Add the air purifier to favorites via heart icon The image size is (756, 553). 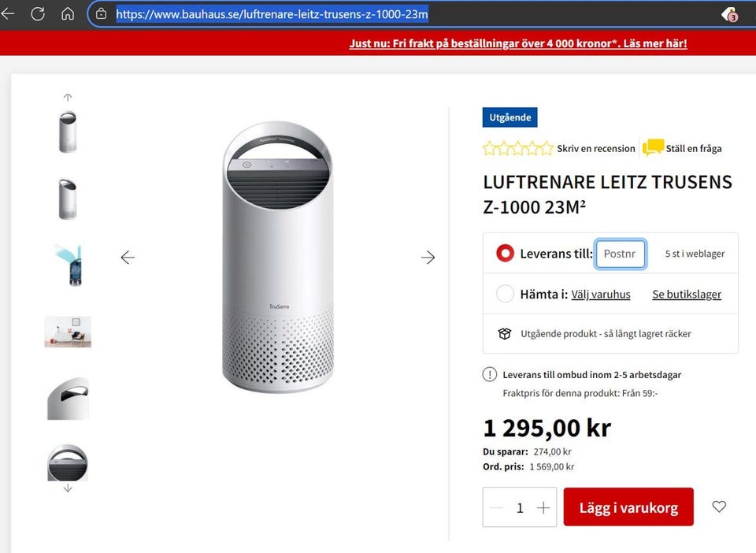point(719,507)
